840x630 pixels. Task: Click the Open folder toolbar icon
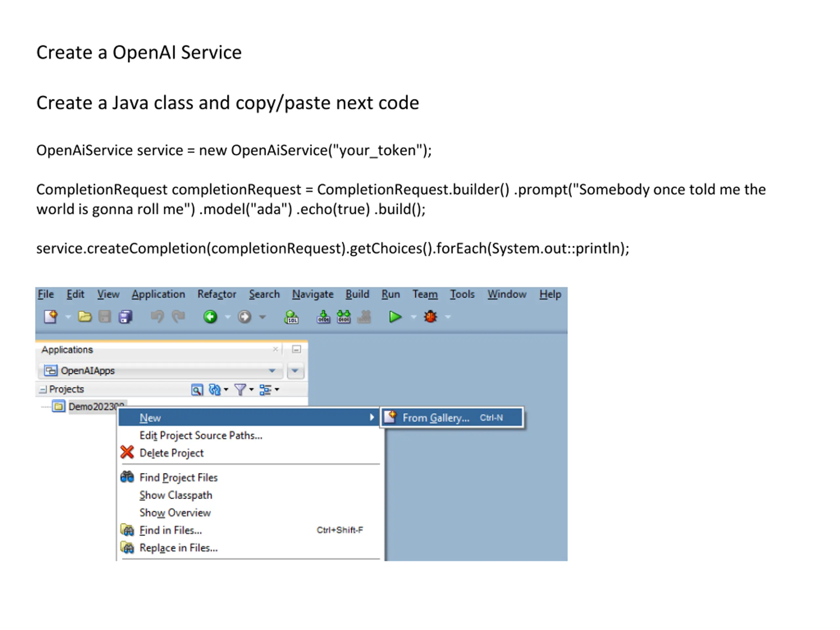point(84,317)
